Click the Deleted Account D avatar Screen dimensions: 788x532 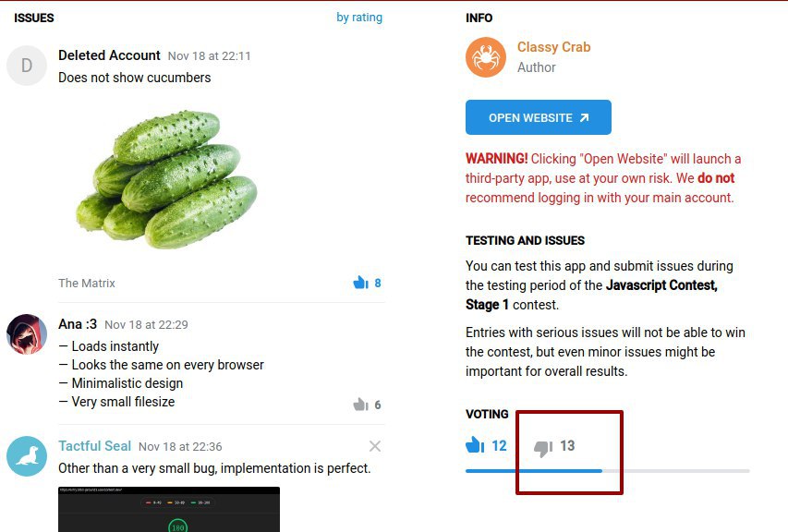pyautogui.click(x=27, y=66)
